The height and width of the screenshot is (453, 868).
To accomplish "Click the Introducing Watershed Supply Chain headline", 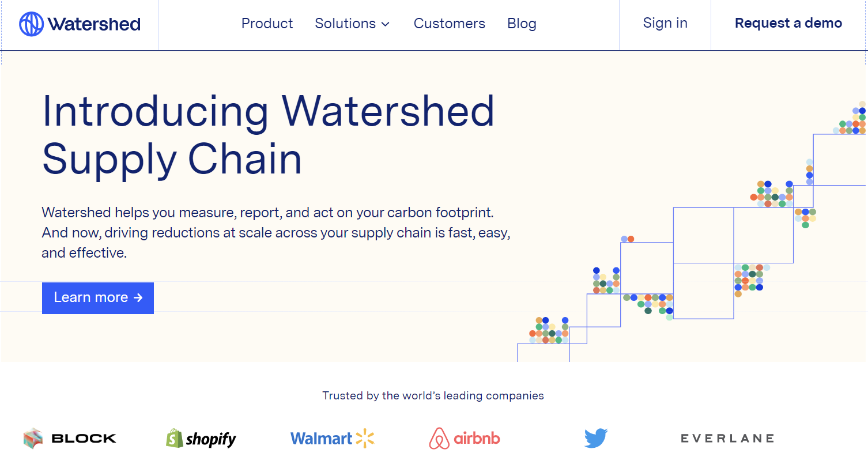I will point(269,134).
